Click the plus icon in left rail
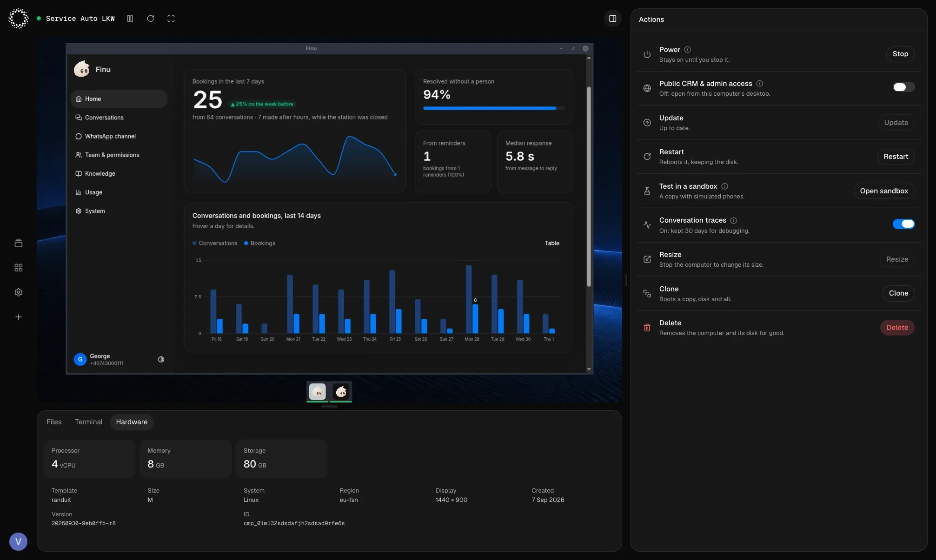This screenshot has height=560, width=936. point(19,317)
